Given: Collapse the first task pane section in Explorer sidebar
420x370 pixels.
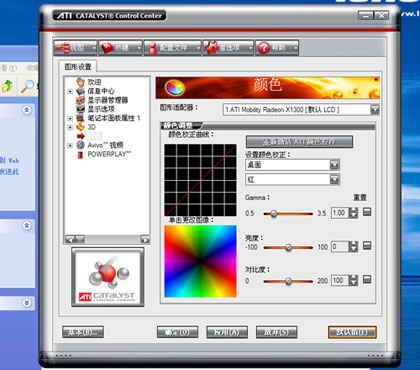Looking at the screenshot, I should pos(27,110).
